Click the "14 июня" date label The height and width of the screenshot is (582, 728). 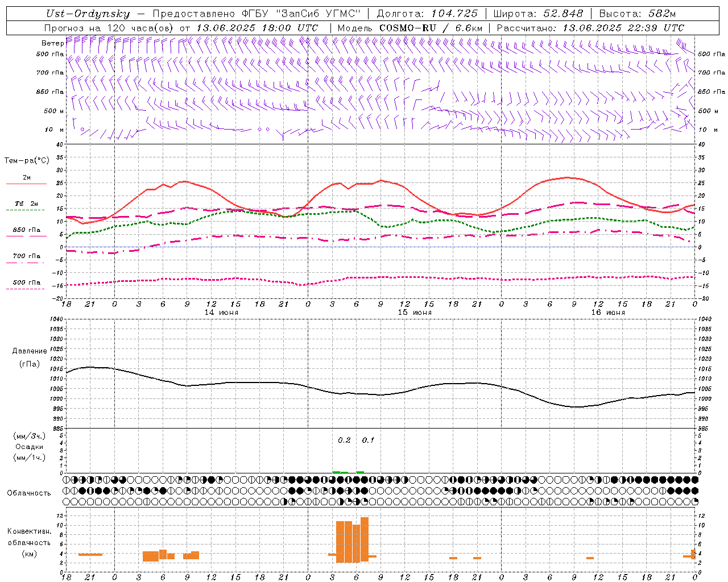coord(221,313)
